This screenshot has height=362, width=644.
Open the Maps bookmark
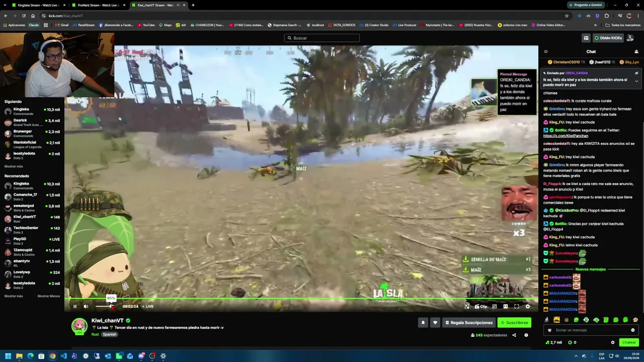(166, 25)
